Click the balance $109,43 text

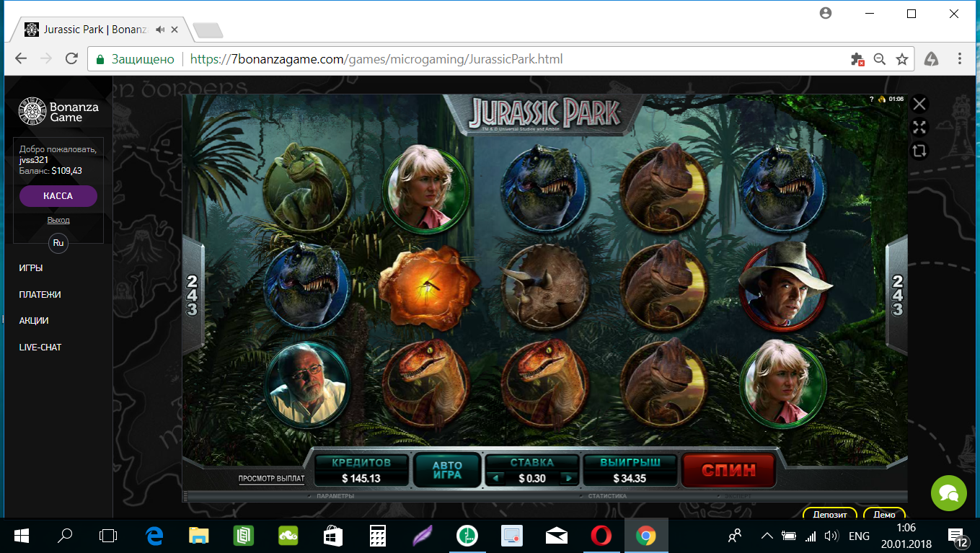67,171
